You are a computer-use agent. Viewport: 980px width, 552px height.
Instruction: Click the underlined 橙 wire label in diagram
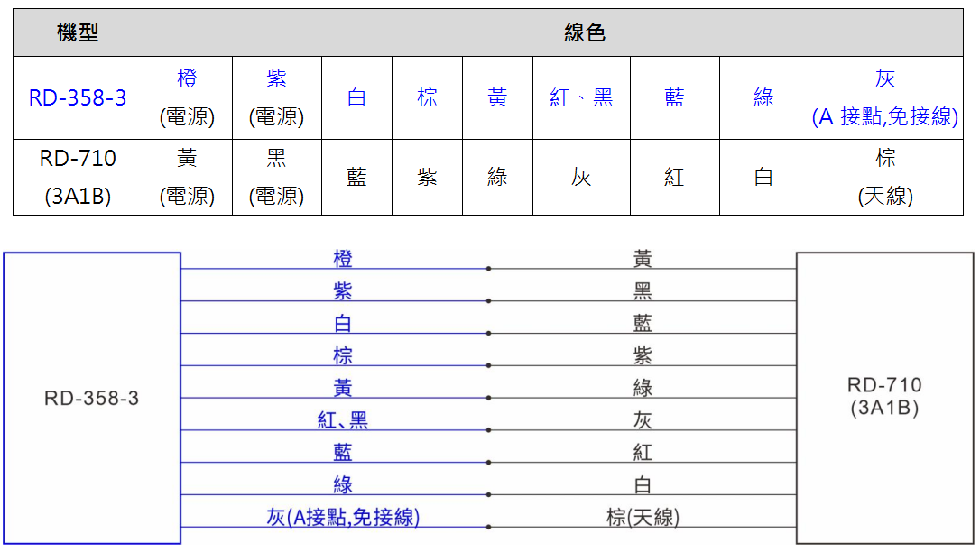click(343, 259)
